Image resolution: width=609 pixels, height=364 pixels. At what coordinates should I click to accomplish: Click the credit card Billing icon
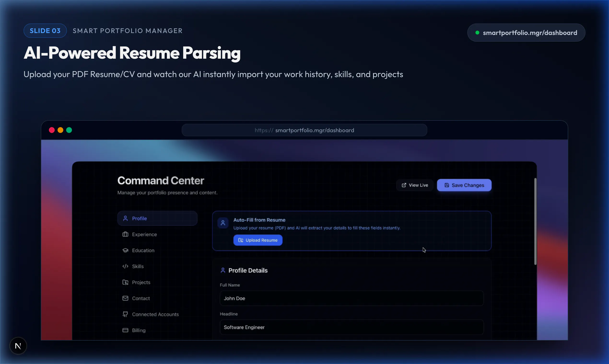tap(125, 330)
